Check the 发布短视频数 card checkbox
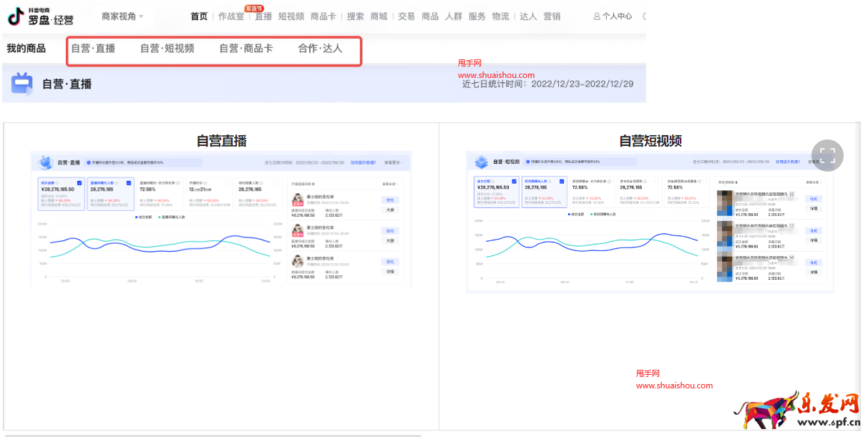 (656, 181)
